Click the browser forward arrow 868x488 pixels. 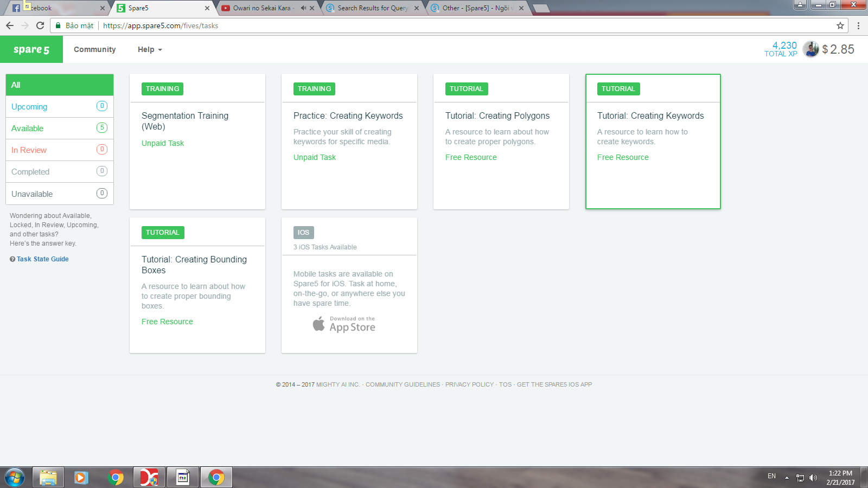(25, 25)
